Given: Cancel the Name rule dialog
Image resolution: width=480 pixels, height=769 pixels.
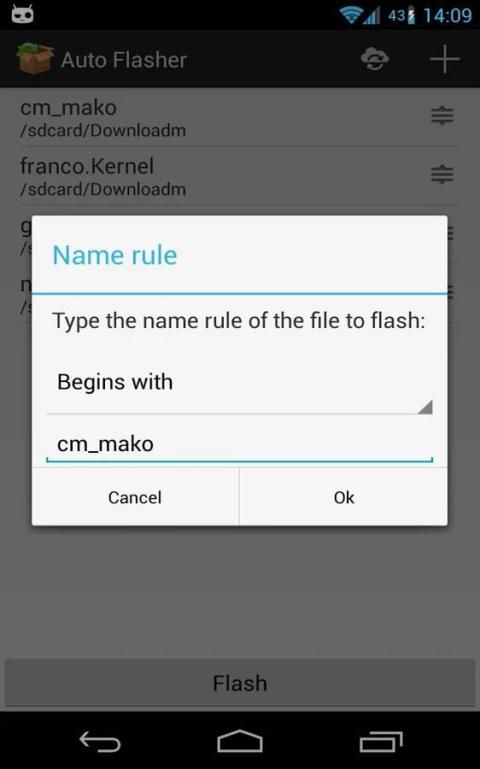Looking at the screenshot, I should pos(135,497).
